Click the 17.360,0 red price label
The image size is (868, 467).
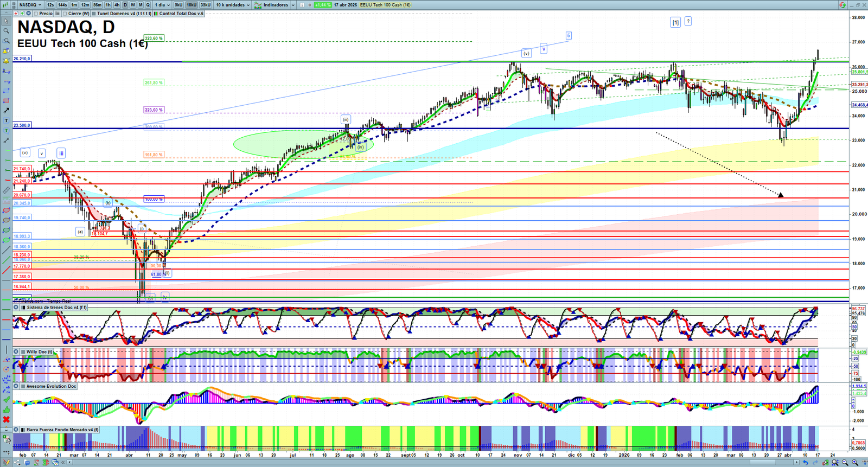[22, 277]
